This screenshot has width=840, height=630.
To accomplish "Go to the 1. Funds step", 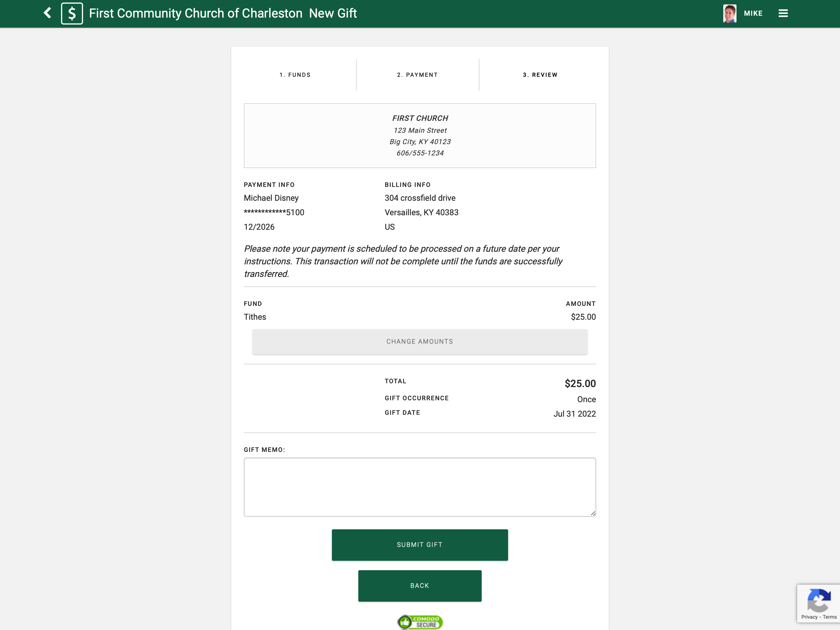I will pos(295,75).
